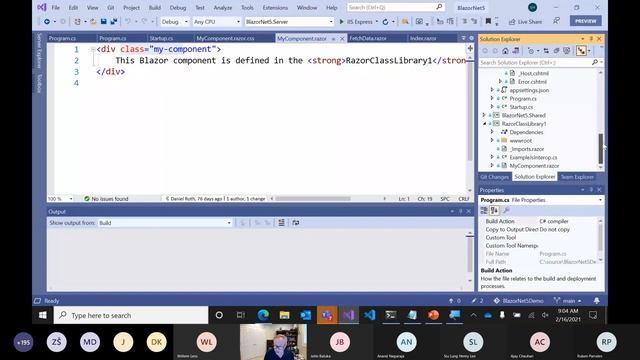The image size is (640, 360).
Task: Toggle auto-hide pin on Properties panel
Action: [x=591, y=190]
